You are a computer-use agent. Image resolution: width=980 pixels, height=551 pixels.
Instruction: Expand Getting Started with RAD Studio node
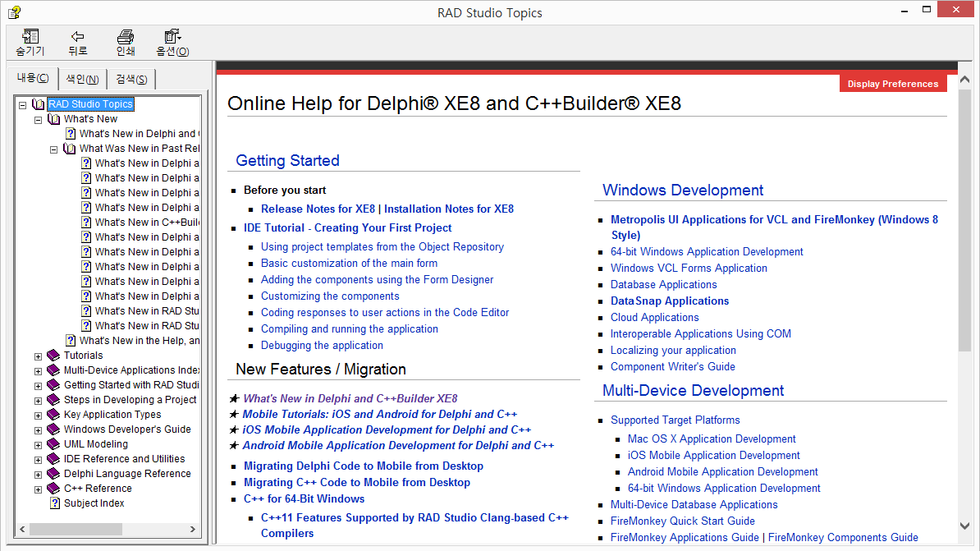tap(38, 386)
